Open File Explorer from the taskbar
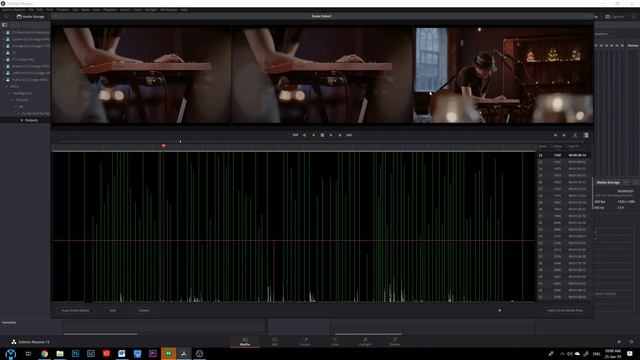Image resolution: width=640 pixels, height=360 pixels. (x=60, y=353)
